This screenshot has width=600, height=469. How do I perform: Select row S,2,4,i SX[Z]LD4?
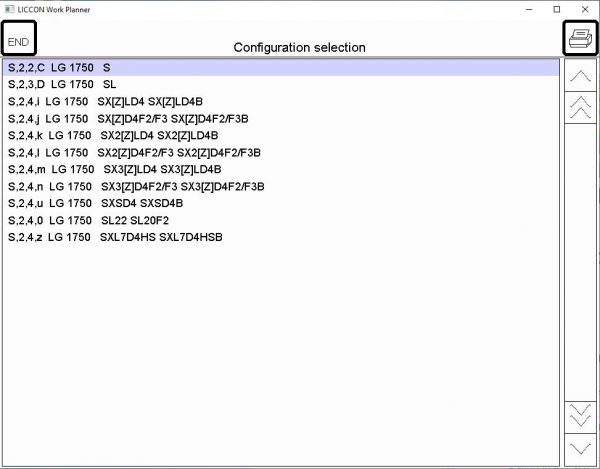coord(281,102)
